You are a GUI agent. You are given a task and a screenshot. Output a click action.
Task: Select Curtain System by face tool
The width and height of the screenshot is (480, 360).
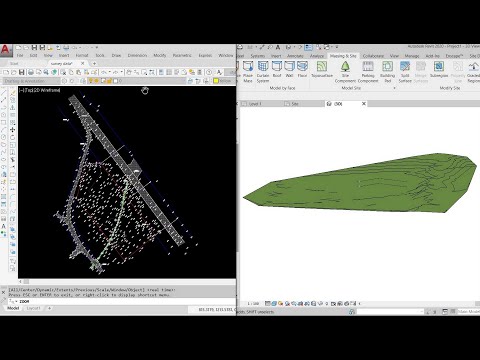(x=263, y=71)
